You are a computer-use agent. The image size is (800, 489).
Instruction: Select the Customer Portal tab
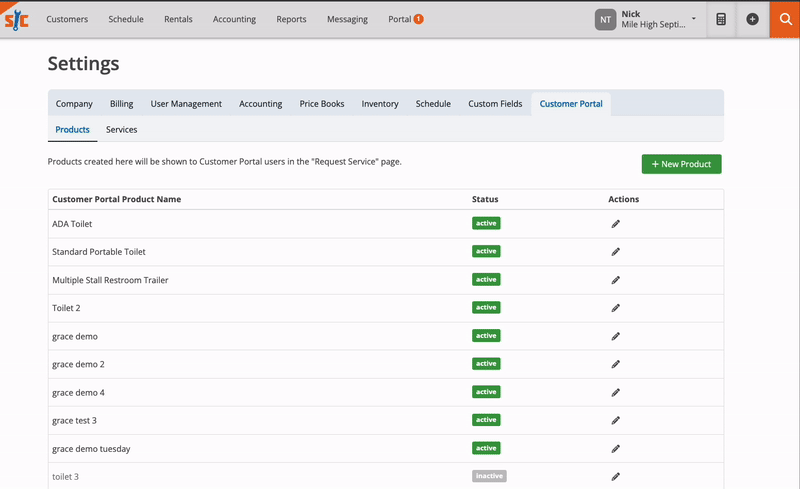pyautogui.click(x=571, y=104)
